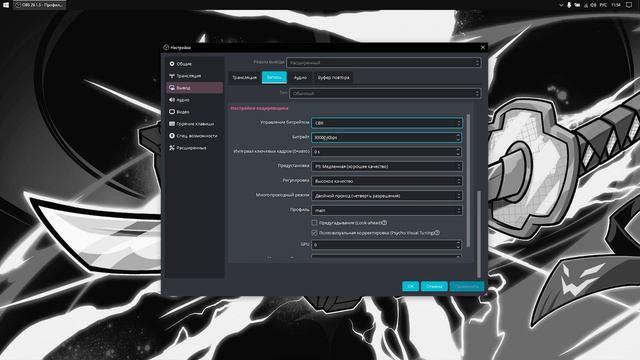Open the Трансляция sidebar section icon

172,76
